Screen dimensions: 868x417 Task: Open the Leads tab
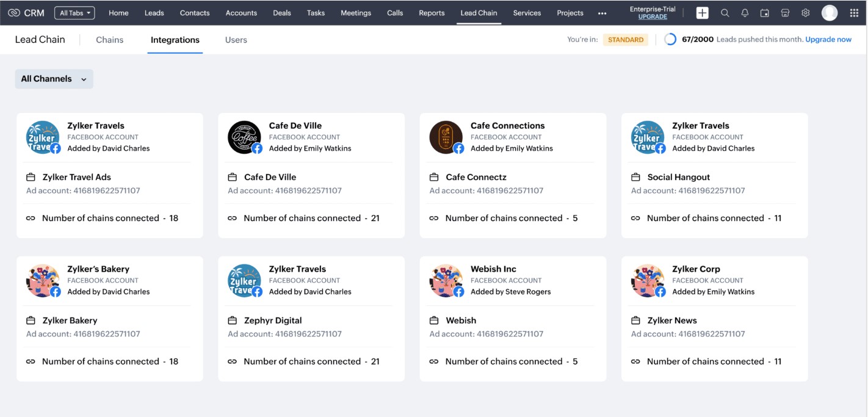pyautogui.click(x=154, y=13)
